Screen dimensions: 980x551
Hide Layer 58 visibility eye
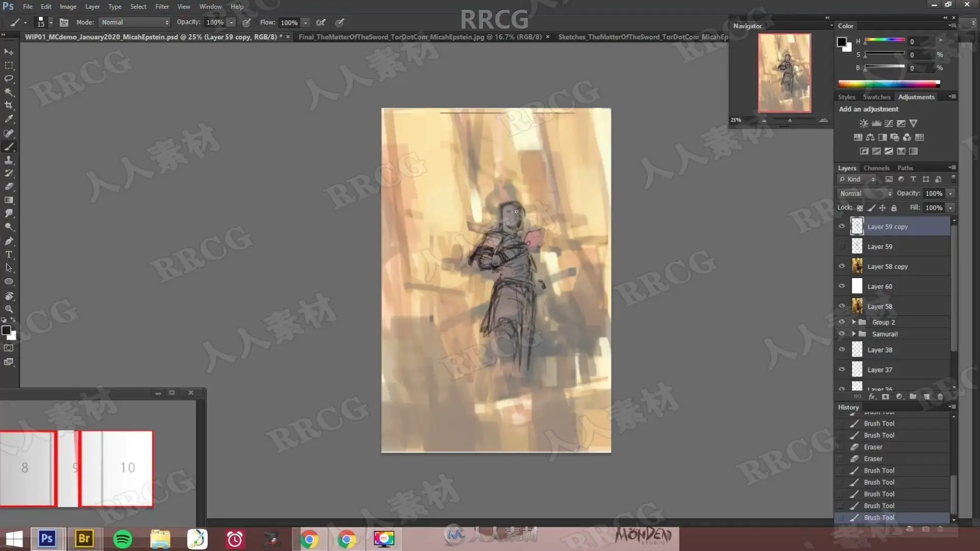(842, 306)
